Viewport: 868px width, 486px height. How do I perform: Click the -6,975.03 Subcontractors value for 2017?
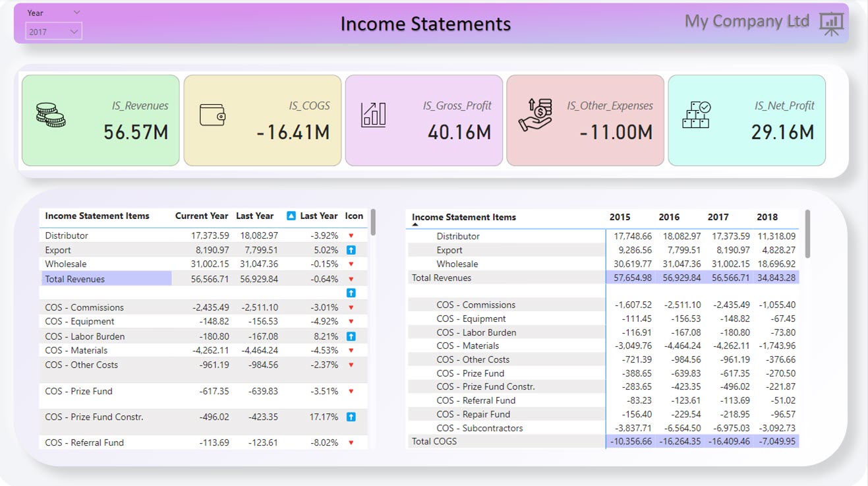(x=732, y=428)
